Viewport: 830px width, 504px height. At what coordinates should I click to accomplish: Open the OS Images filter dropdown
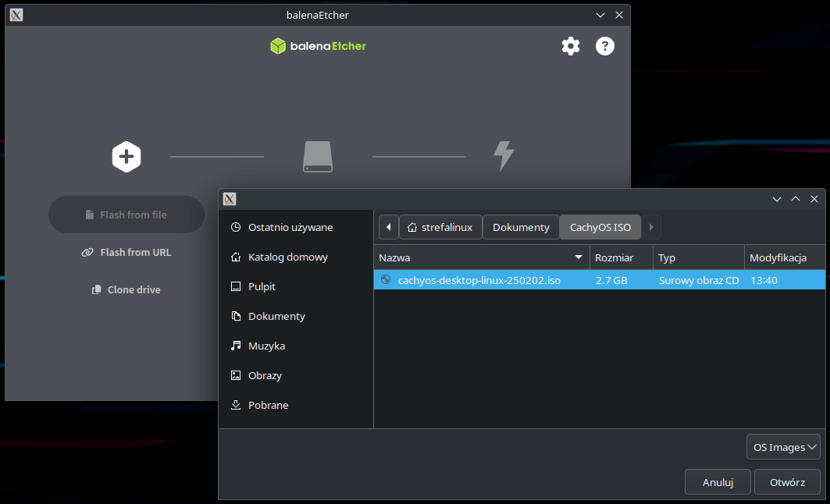pos(783,447)
